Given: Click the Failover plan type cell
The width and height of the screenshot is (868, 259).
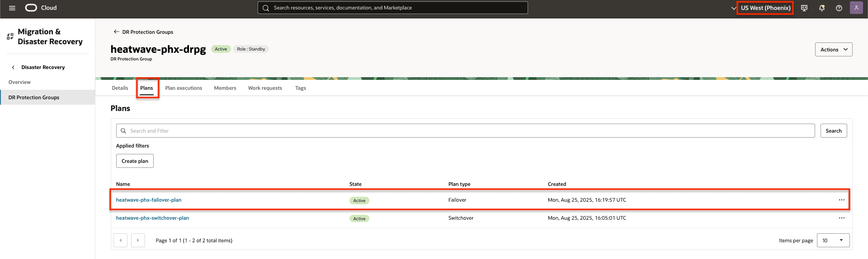Looking at the screenshot, I should click(x=457, y=200).
